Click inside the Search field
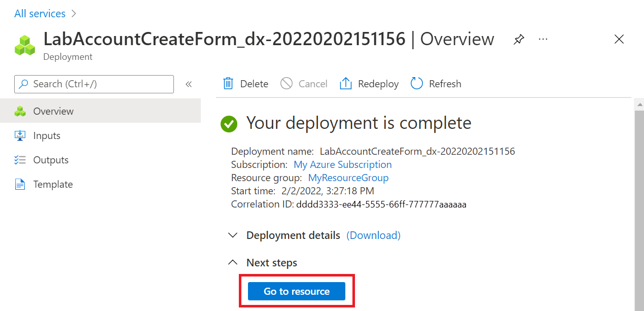 [x=94, y=84]
